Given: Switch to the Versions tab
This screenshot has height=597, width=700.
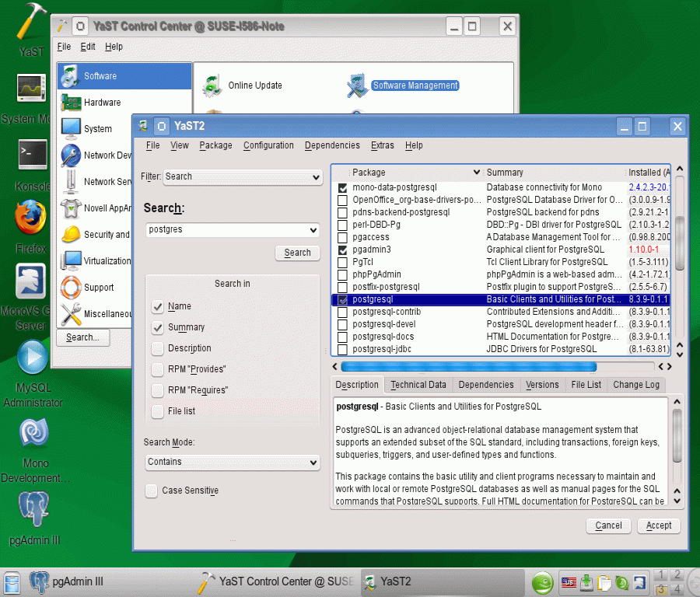Looking at the screenshot, I should click(542, 385).
